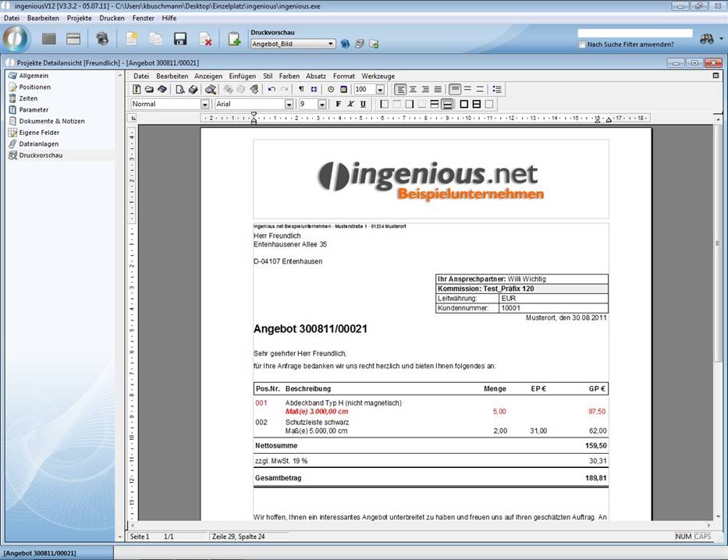This screenshot has height=560, width=728.
Task: Click the undo arrow in editor toolbar
Action: pyautogui.click(x=271, y=90)
